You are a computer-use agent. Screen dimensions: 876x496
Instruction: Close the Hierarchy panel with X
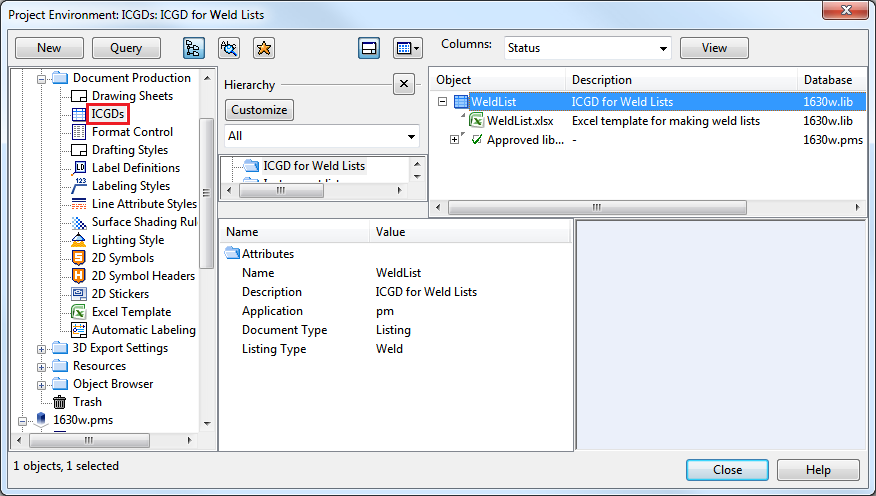coord(403,85)
